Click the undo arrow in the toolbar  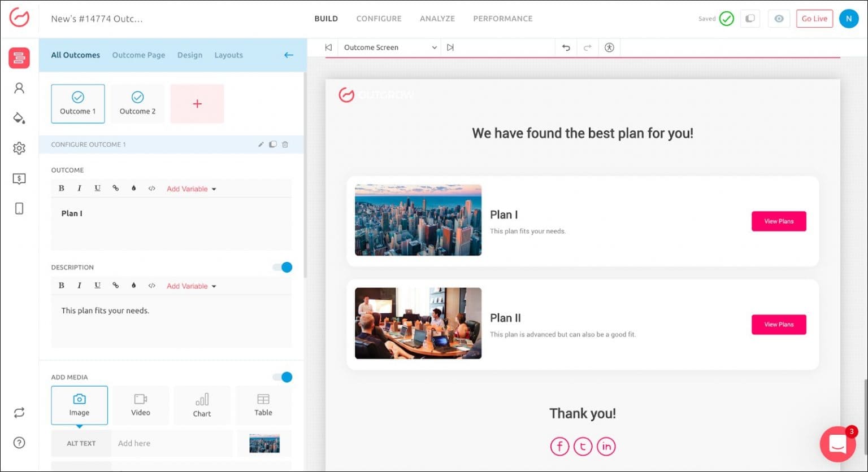[566, 48]
